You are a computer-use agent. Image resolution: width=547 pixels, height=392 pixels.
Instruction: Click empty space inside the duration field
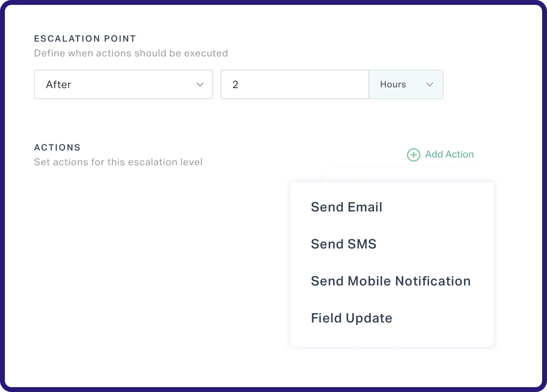301,85
